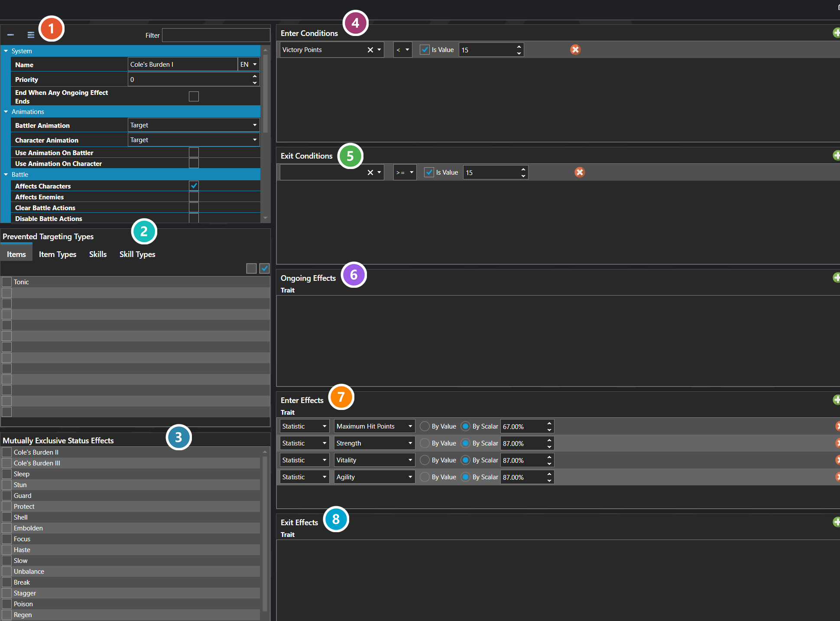The height and width of the screenshot is (621, 840).
Task: Check the Haste status checkbox
Action: [6, 549]
